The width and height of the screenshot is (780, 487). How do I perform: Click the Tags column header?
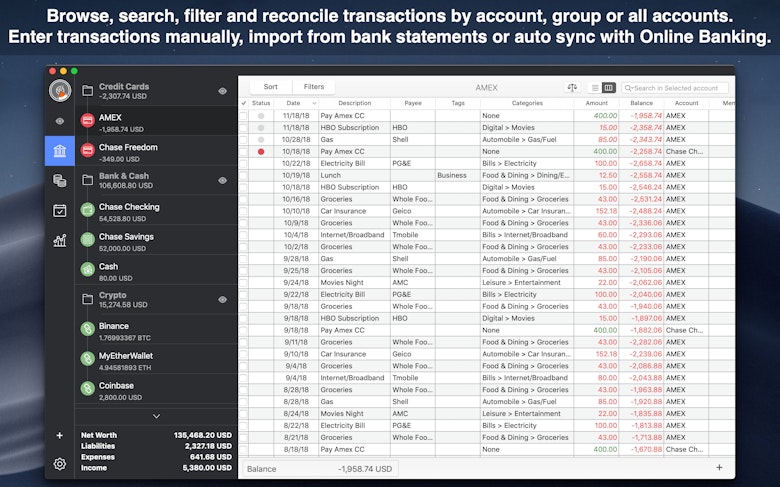458,103
